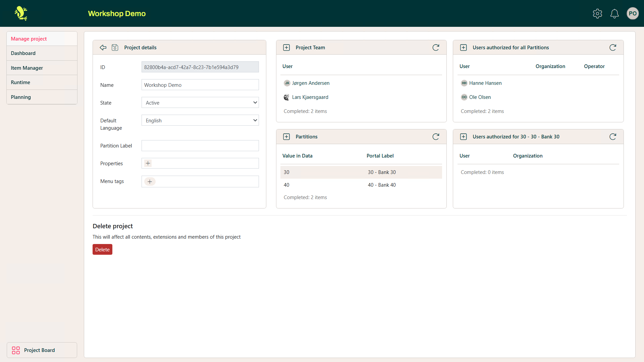Open the State dropdown
This screenshot has width=644, height=362.
(200, 102)
